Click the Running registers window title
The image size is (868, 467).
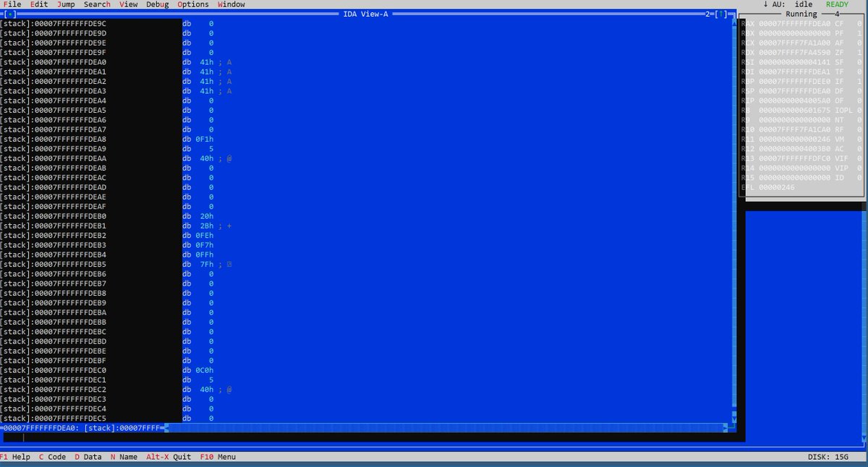[801, 14]
